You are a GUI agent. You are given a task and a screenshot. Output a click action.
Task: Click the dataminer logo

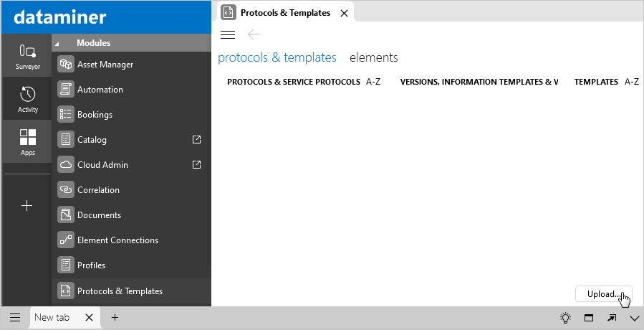pos(60,17)
